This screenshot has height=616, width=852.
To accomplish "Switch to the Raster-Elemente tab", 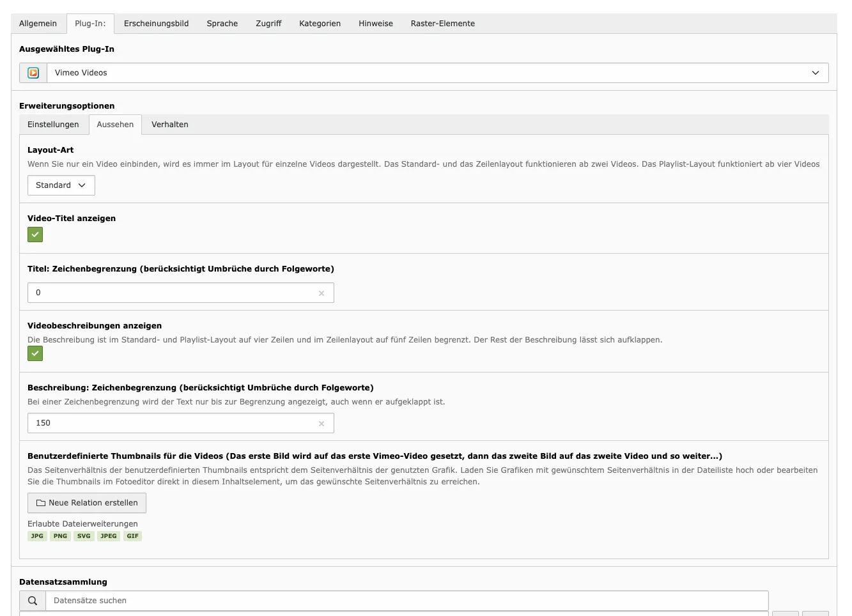I will click(442, 23).
